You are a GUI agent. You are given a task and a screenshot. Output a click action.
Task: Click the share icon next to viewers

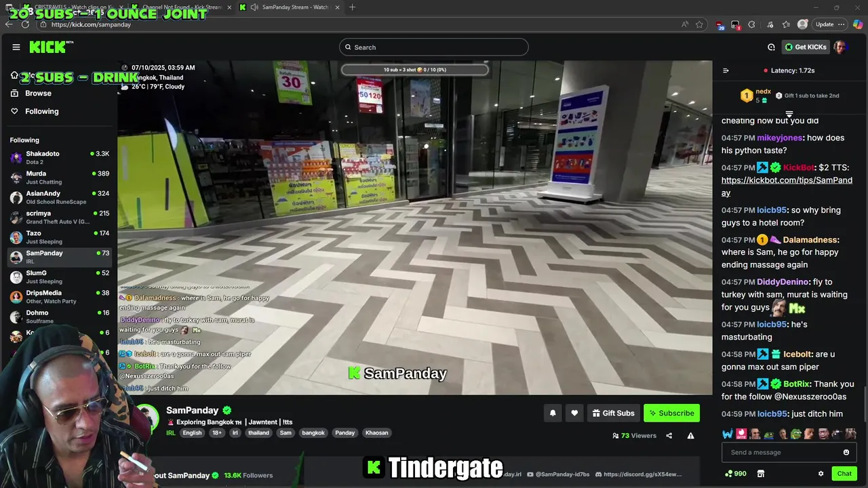pyautogui.click(x=669, y=436)
